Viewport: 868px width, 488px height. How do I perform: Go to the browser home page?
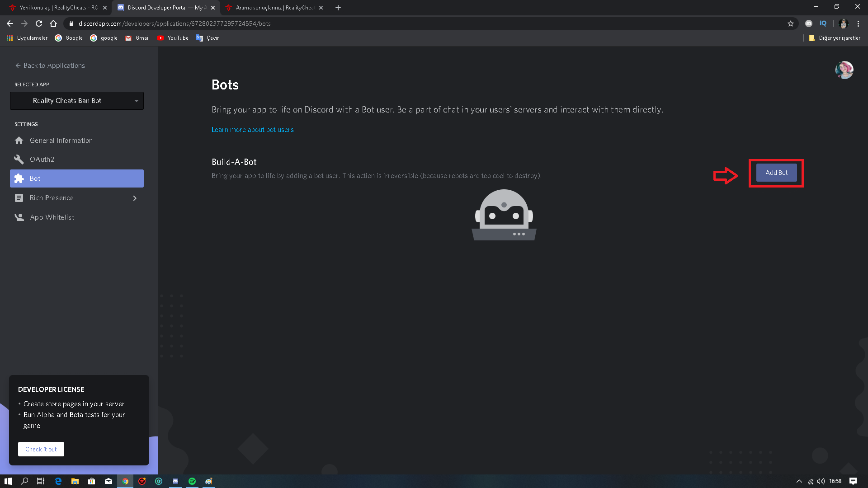[x=53, y=23]
